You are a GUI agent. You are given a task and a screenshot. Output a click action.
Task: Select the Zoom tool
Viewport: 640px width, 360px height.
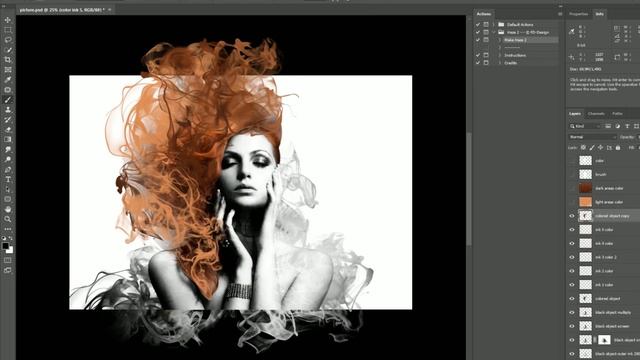pos(8,219)
